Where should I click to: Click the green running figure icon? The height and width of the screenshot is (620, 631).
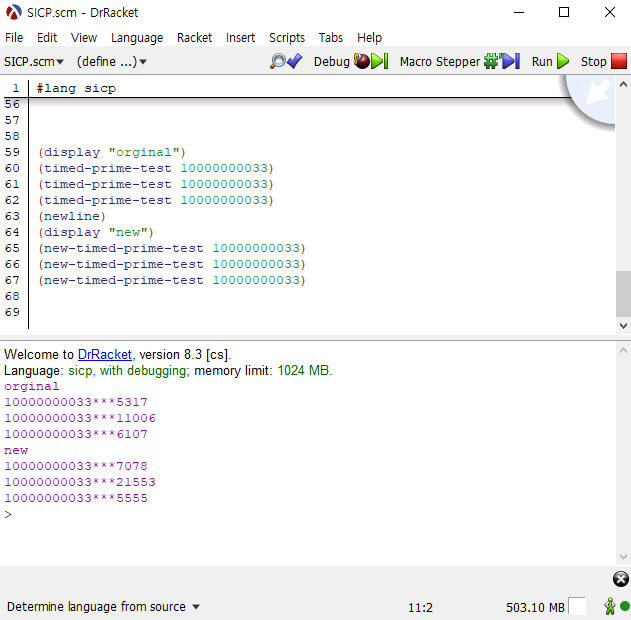(608, 606)
